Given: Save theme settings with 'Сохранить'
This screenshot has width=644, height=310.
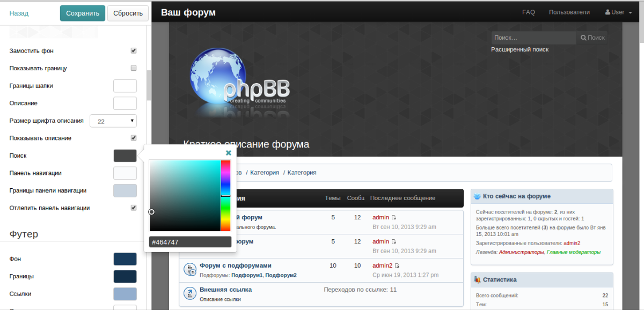Looking at the screenshot, I should tap(83, 13).
